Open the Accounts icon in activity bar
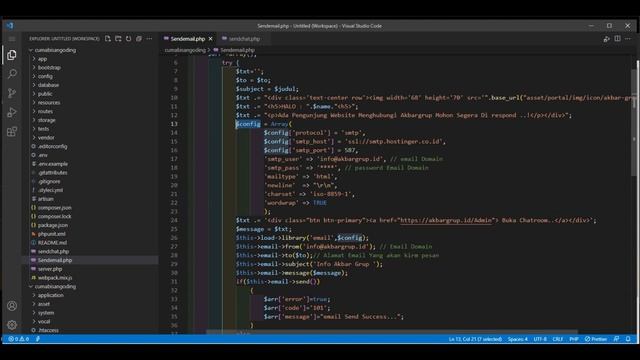Screen dimensions: 640x360 pos(12,306)
